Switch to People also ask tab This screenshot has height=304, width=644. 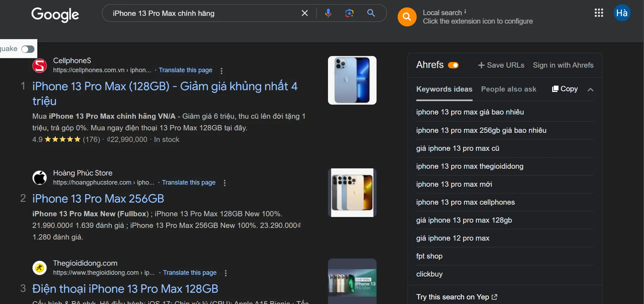[x=509, y=89]
